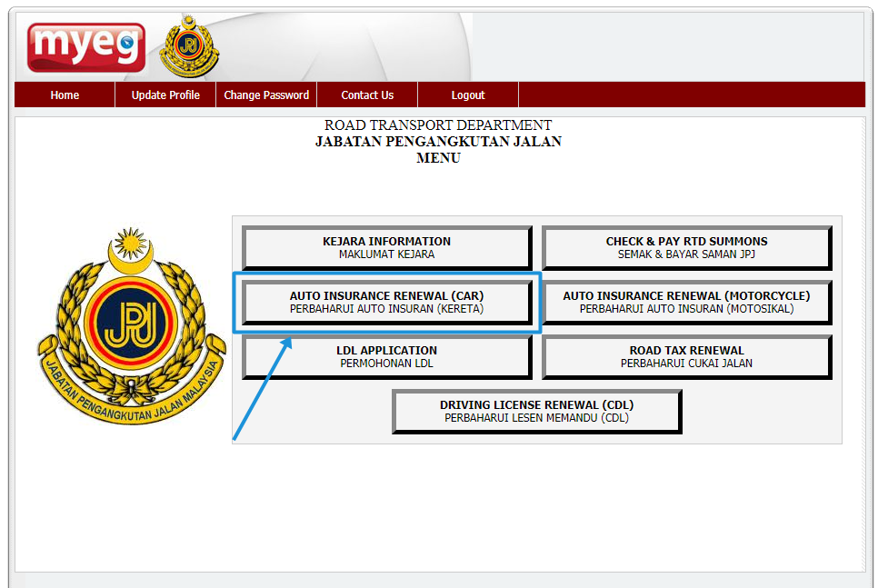Screen dimensions: 888x588
Task: Open Change Password menu item
Action: (x=266, y=95)
